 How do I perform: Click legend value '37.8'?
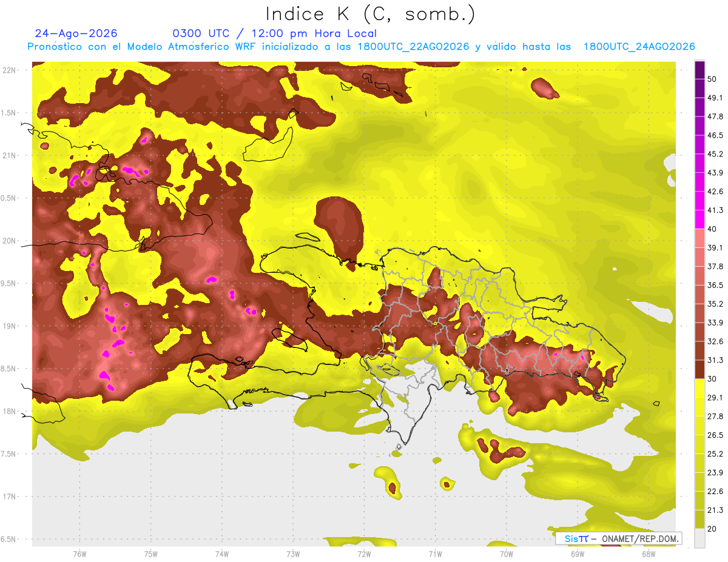point(714,267)
